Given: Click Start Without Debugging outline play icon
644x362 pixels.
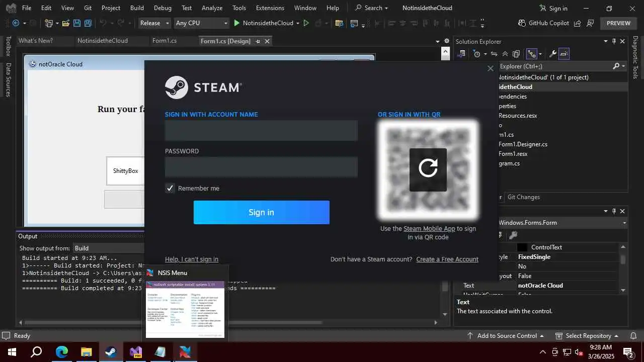Looking at the screenshot, I should tap(306, 23).
